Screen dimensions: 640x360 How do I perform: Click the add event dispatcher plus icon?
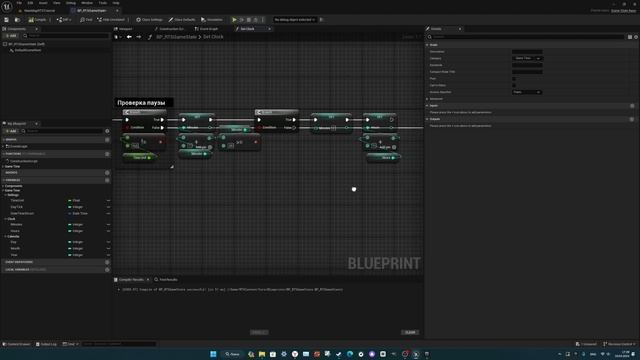click(107, 262)
